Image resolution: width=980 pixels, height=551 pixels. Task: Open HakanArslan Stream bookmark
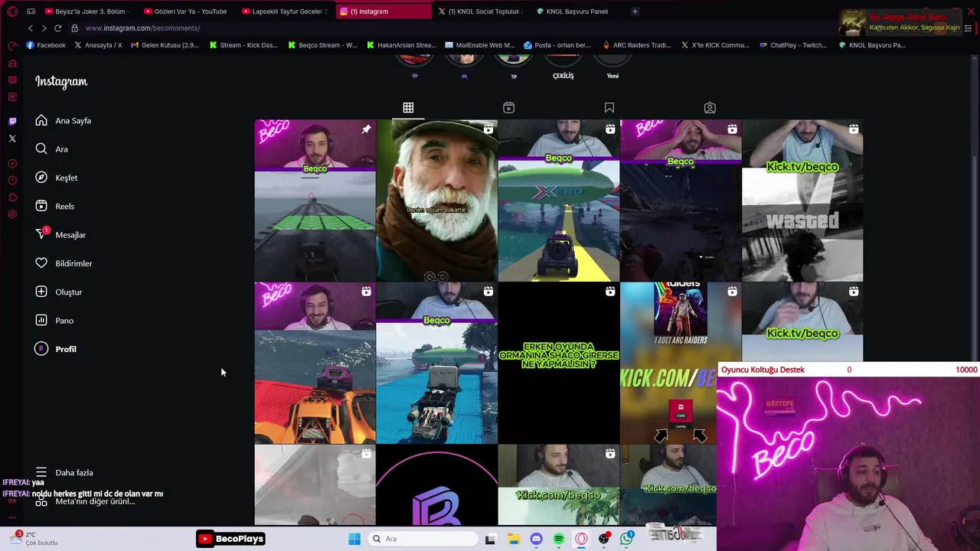[x=401, y=45]
